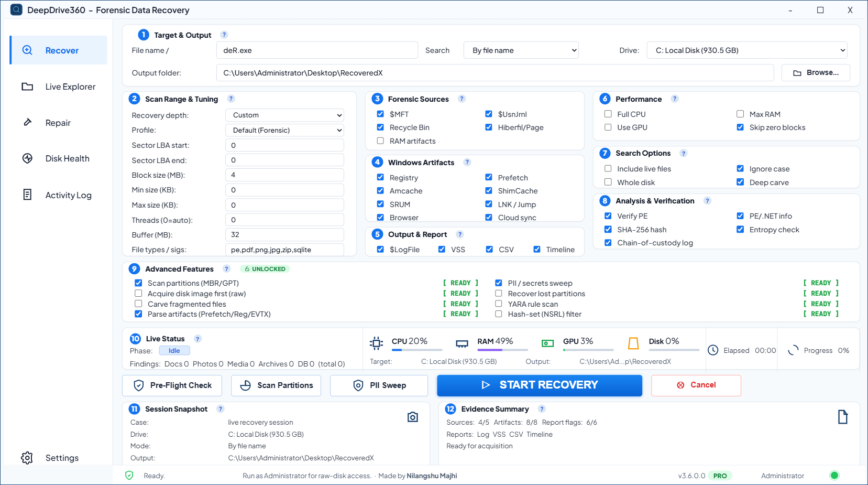The image size is (868, 485).
Task: Run the Pre-Flight Check
Action: pyautogui.click(x=172, y=385)
